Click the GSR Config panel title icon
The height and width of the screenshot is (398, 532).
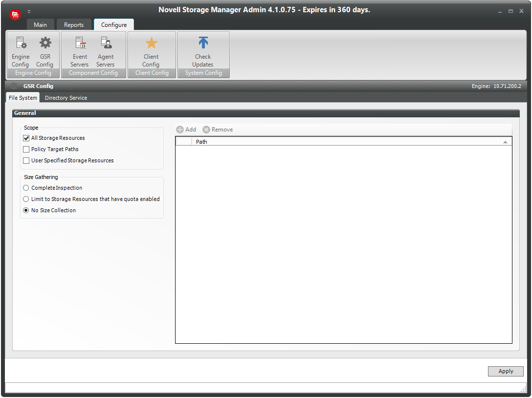pos(14,86)
